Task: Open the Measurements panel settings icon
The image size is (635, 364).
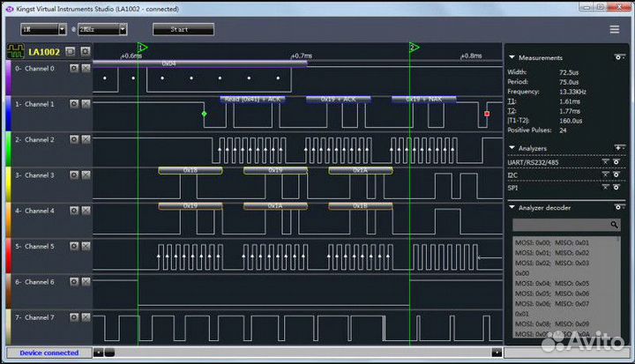Action: [618, 57]
